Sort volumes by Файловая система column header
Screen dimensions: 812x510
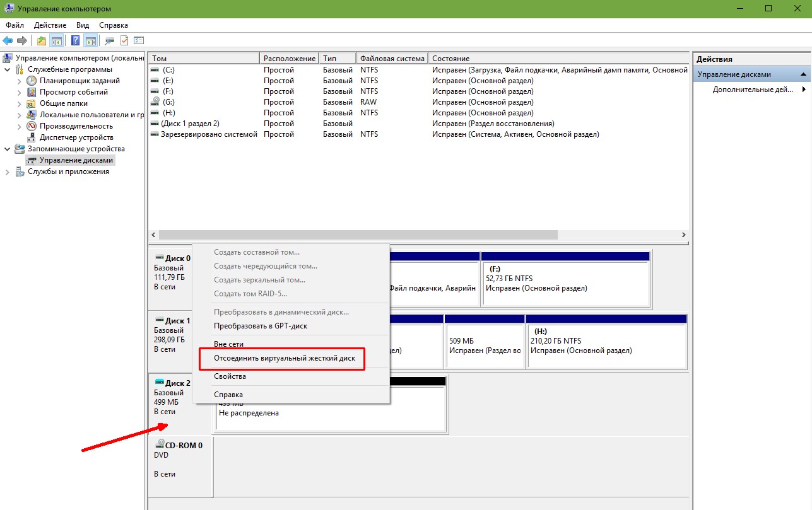pos(392,59)
